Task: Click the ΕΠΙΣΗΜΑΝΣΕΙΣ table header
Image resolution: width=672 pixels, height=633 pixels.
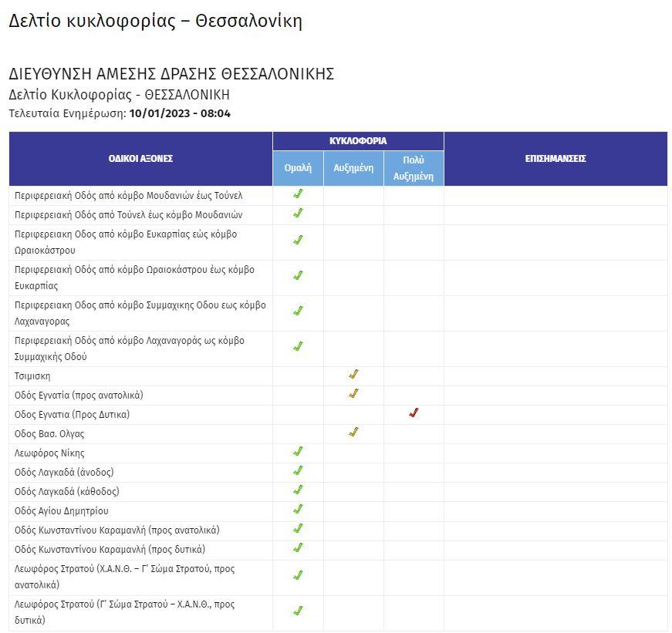Action: point(555,159)
